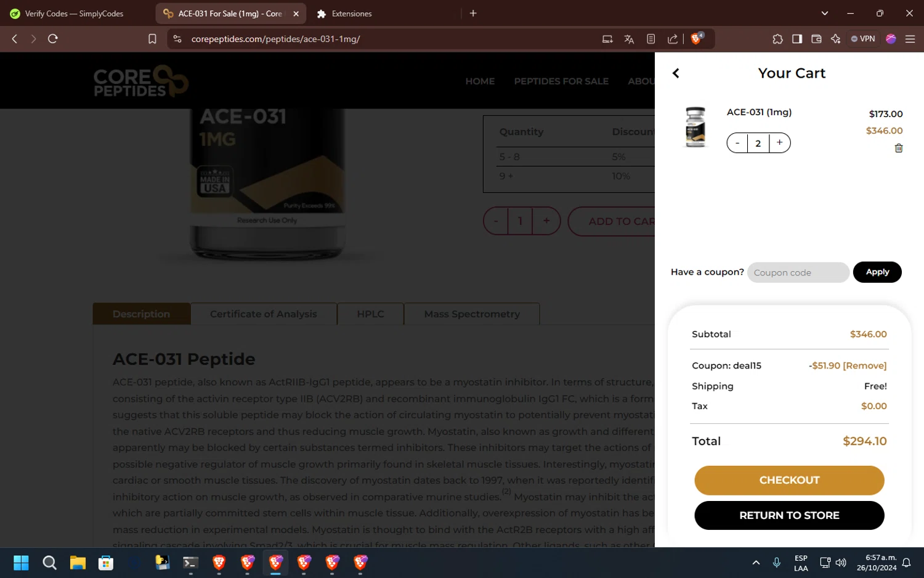Open the Core Peptides logo homepage
This screenshot has width=924, height=578.
pos(141,81)
